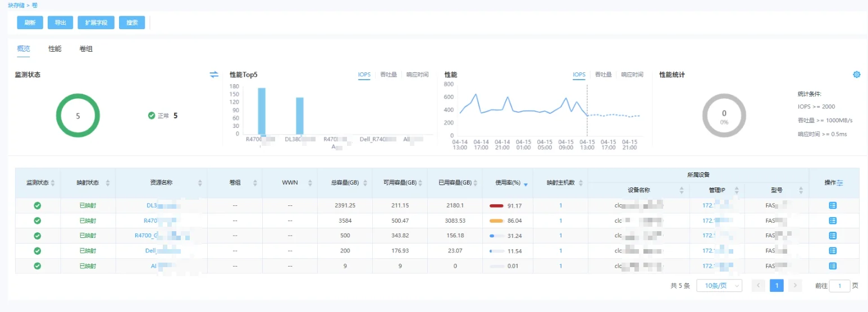Open the detail icon in the AI row
Screen dimensions: 868x312
tap(833, 266)
